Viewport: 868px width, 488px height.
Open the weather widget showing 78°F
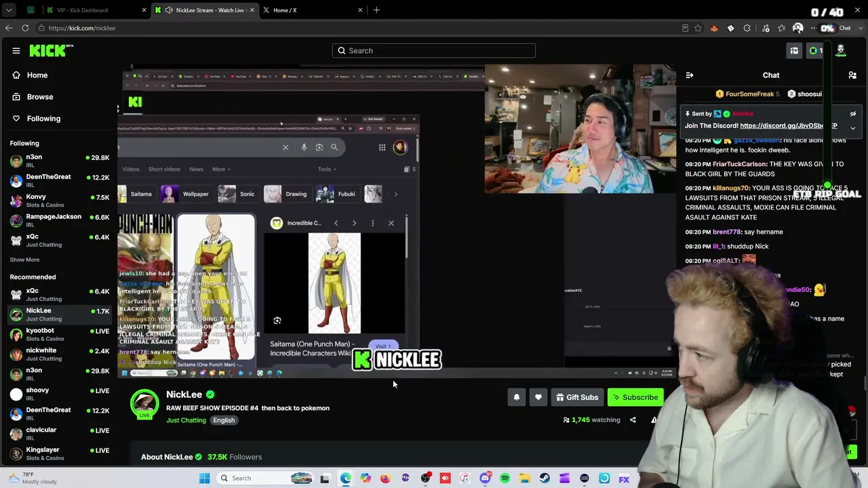(x=33, y=478)
